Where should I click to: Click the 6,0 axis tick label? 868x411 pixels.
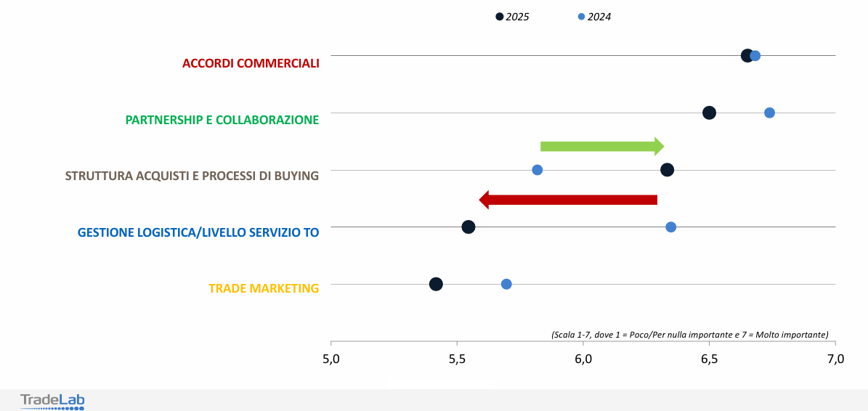[583, 359]
